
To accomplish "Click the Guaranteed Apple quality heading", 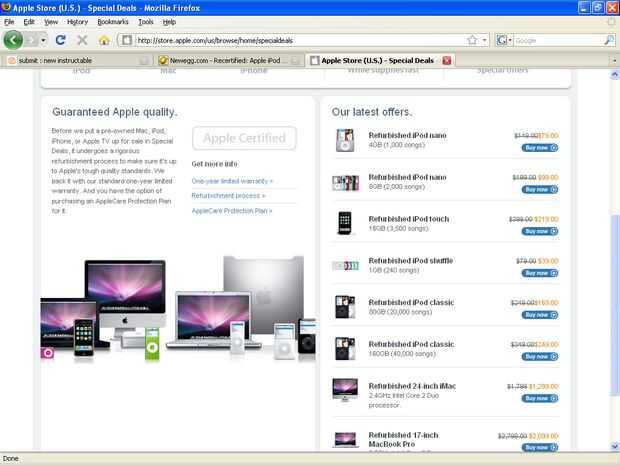I will coord(115,112).
